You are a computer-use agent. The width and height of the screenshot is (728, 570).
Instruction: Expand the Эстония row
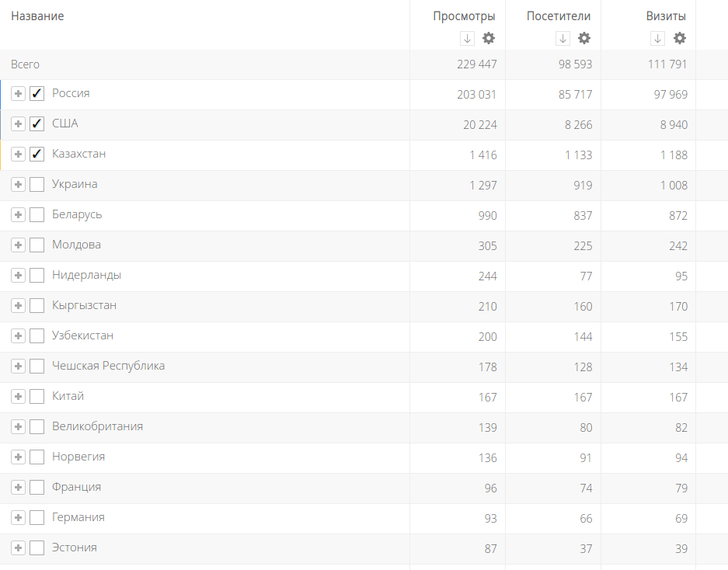(19, 548)
